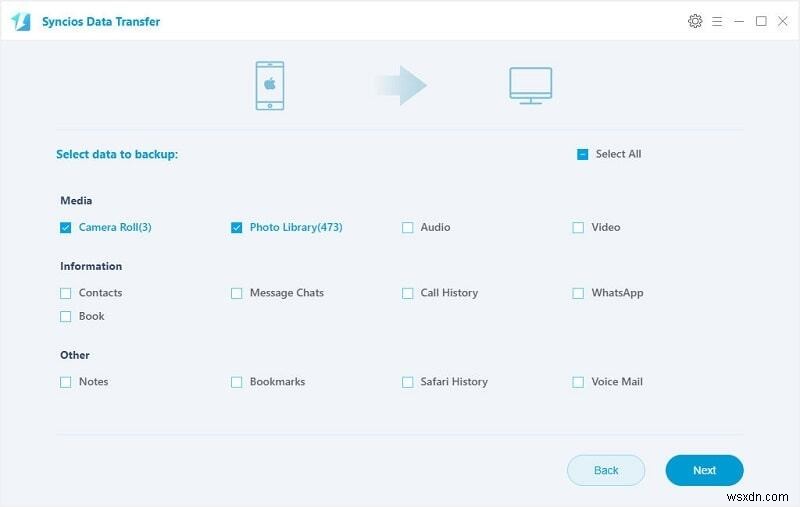
Task: Maximize the Syncios window
Action: [x=761, y=21]
